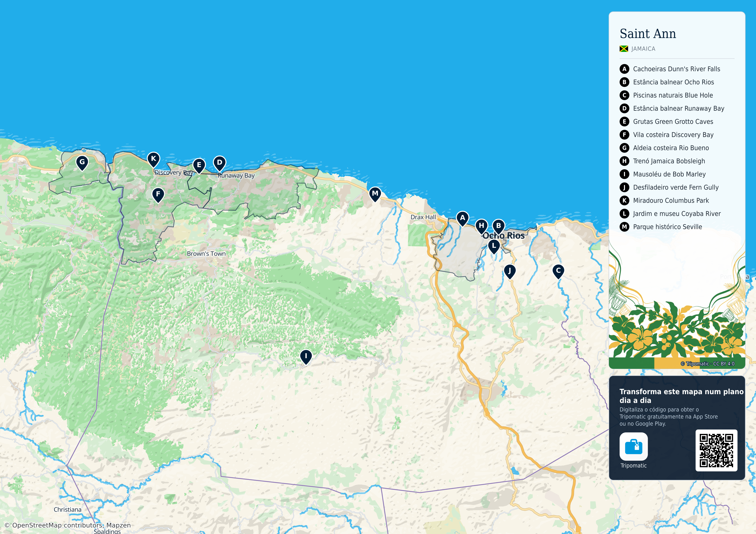The height and width of the screenshot is (534, 756).
Task: Select legend entry Vila costeira Discovery Bay
Action: pyautogui.click(x=666, y=135)
